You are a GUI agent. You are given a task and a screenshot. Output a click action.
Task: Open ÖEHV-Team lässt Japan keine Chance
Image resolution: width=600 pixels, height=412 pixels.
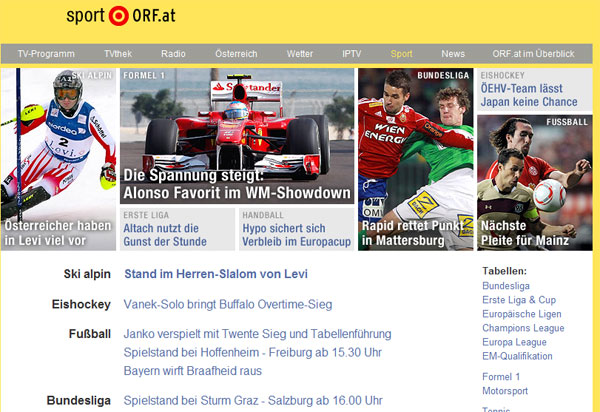tap(529, 95)
